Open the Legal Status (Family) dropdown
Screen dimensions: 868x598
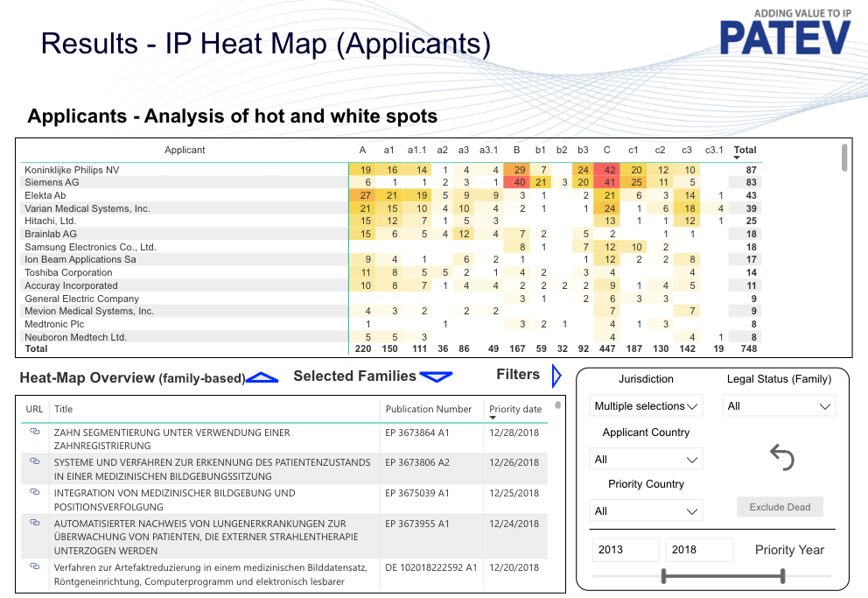pyautogui.click(x=778, y=406)
